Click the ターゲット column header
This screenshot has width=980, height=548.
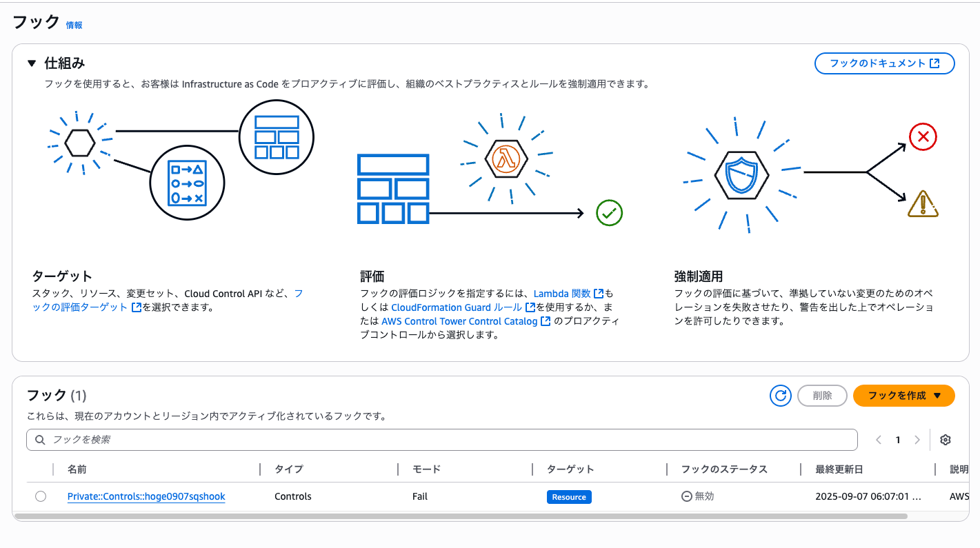(x=570, y=469)
